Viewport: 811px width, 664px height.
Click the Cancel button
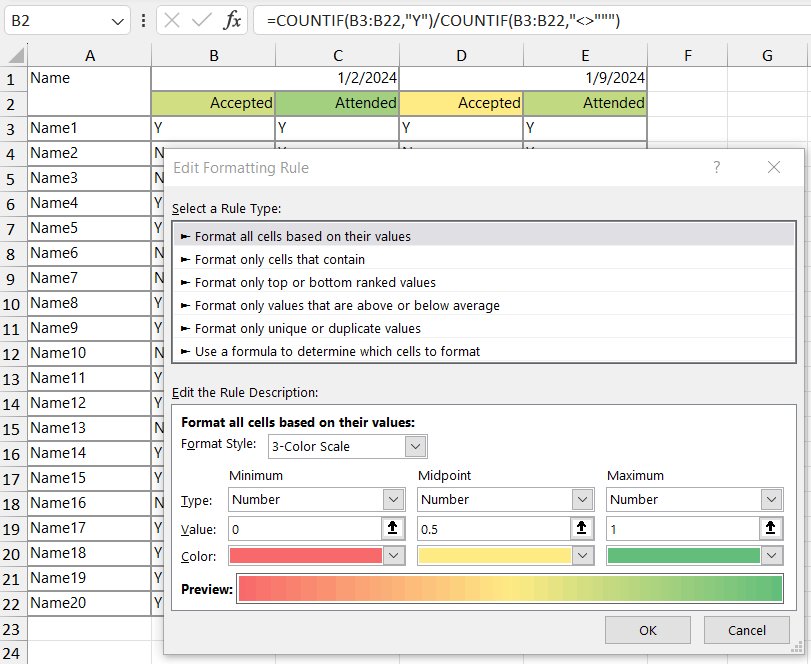(746, 630)
